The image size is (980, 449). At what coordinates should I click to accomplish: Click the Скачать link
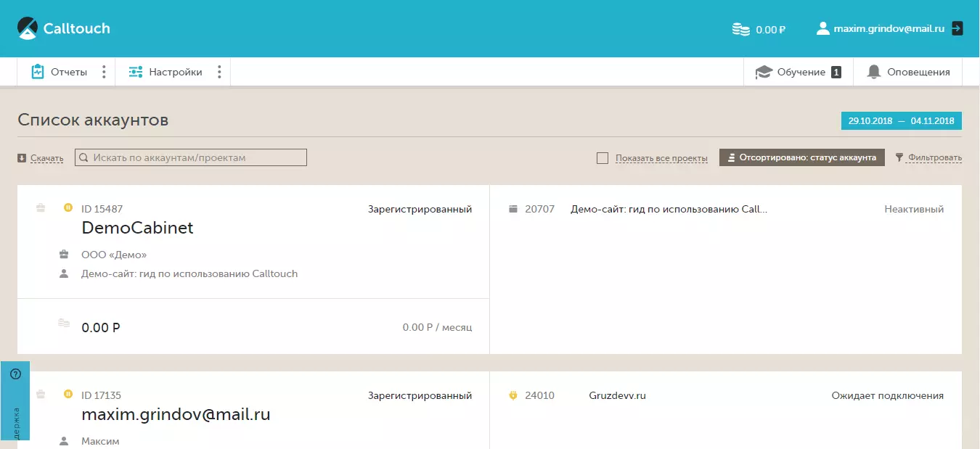click(46, 157)
